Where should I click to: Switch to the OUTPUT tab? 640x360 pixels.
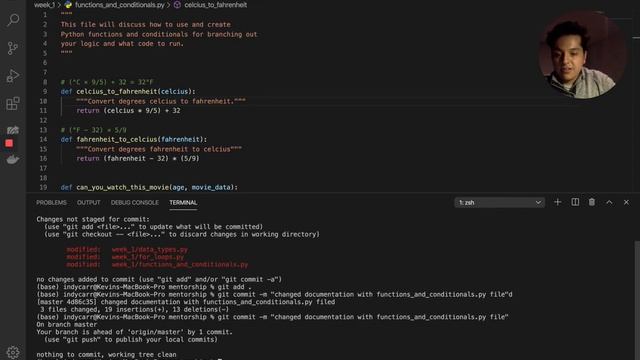[x=89, y=202]
